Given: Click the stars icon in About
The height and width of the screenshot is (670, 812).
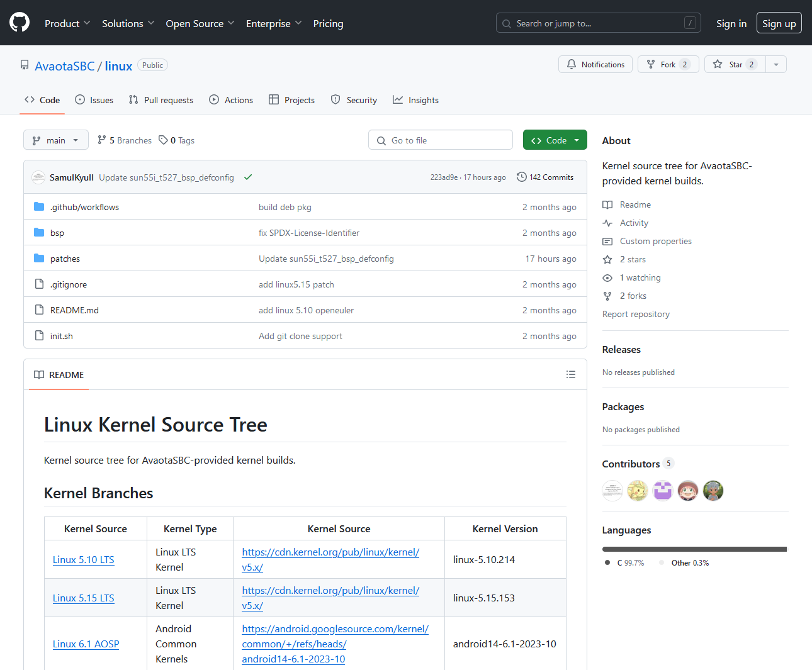Looking at the screenshot, I should click(607, 259).
